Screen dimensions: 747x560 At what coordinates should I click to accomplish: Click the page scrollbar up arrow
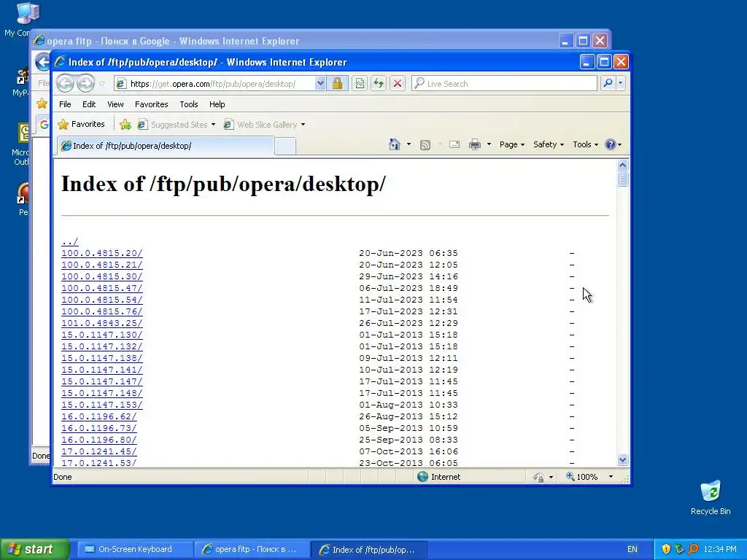pos(623,166)
